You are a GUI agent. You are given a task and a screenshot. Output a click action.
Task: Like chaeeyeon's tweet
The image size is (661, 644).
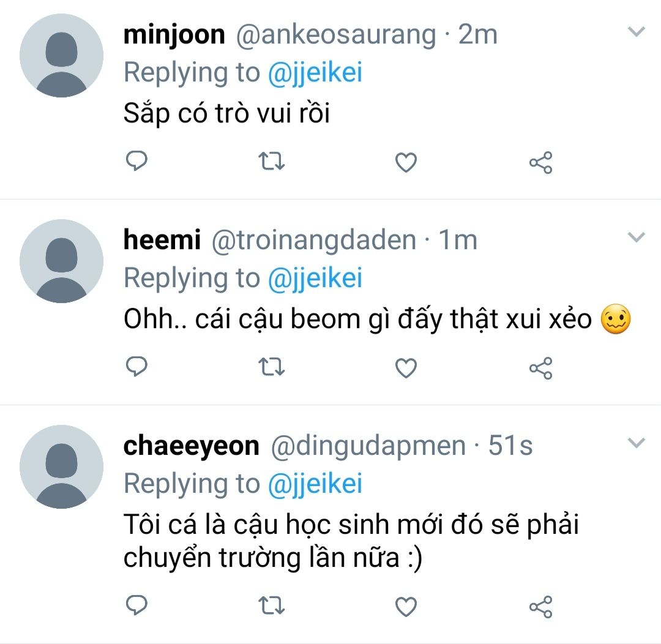pos(406,607)
